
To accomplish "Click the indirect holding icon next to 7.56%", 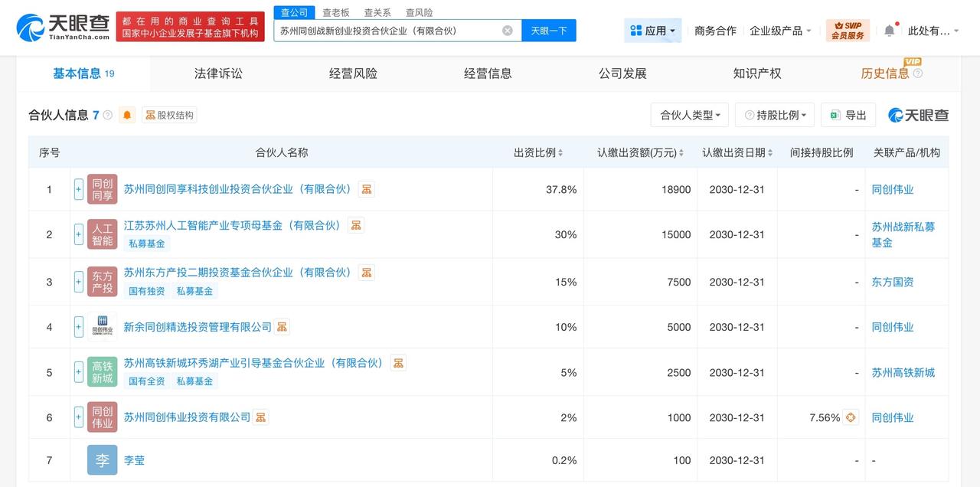I will point(851,417).
